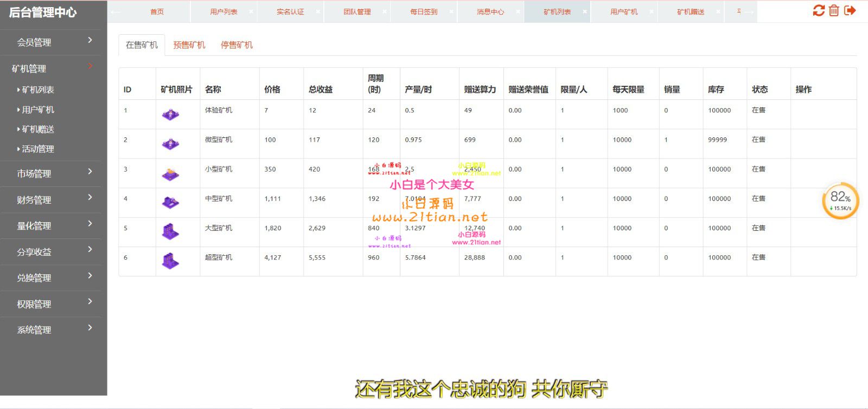Open 用户矿机 in the sidebar
868x409 pixels.
[x=38, y=110]
